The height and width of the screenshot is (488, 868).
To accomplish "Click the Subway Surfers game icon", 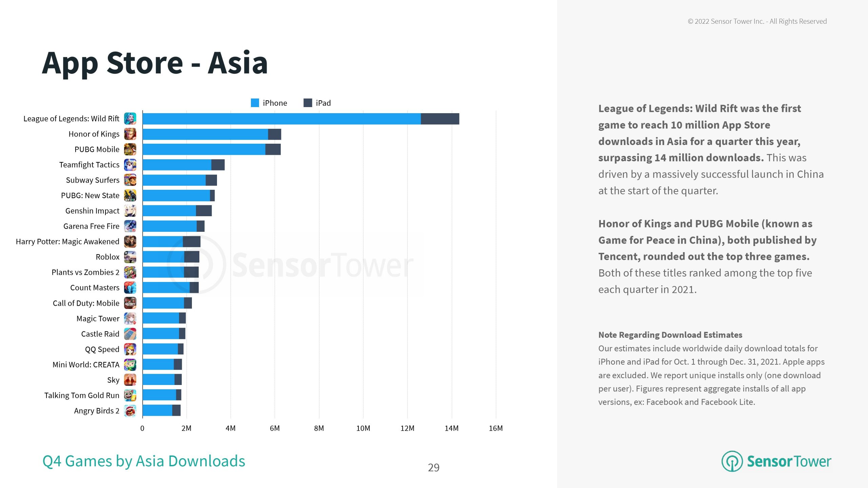I will pos(130,180).
